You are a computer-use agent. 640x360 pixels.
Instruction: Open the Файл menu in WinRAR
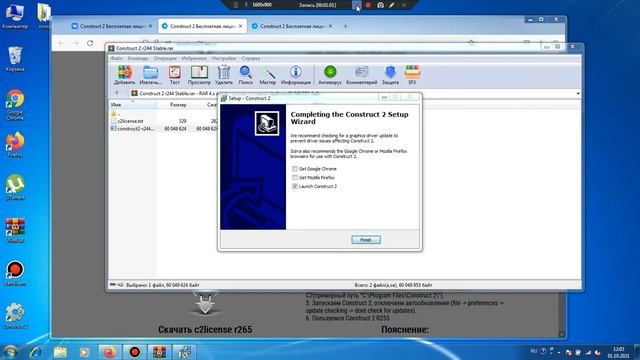pyautogui.click(x=117, y=58)
